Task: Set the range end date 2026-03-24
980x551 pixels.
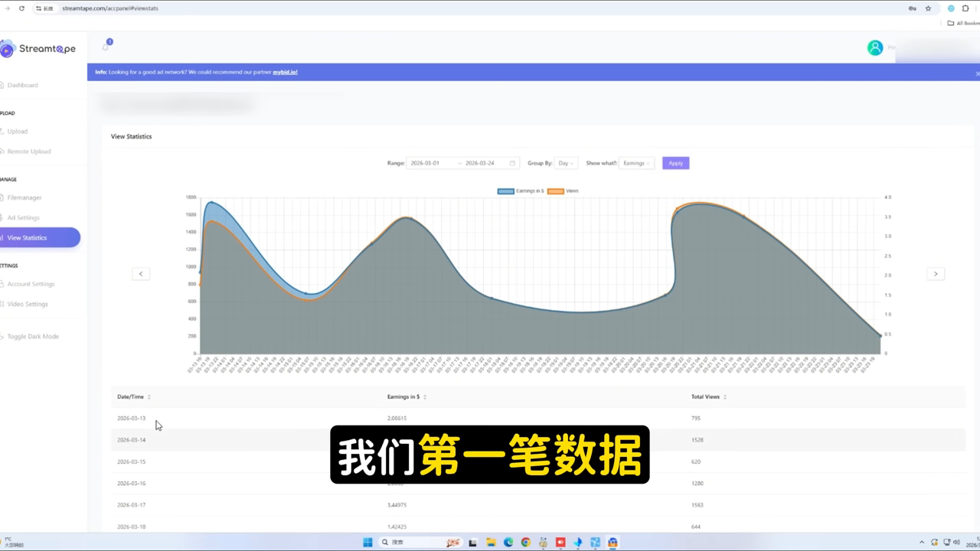Action: pos(480,163)
